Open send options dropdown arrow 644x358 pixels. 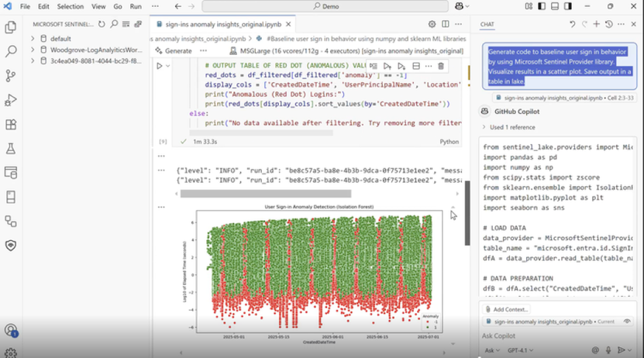[x=629, y=350]
